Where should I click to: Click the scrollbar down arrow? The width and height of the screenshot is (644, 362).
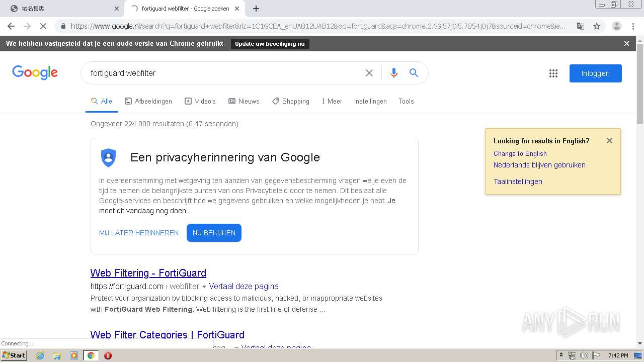(x=640, y=343)
